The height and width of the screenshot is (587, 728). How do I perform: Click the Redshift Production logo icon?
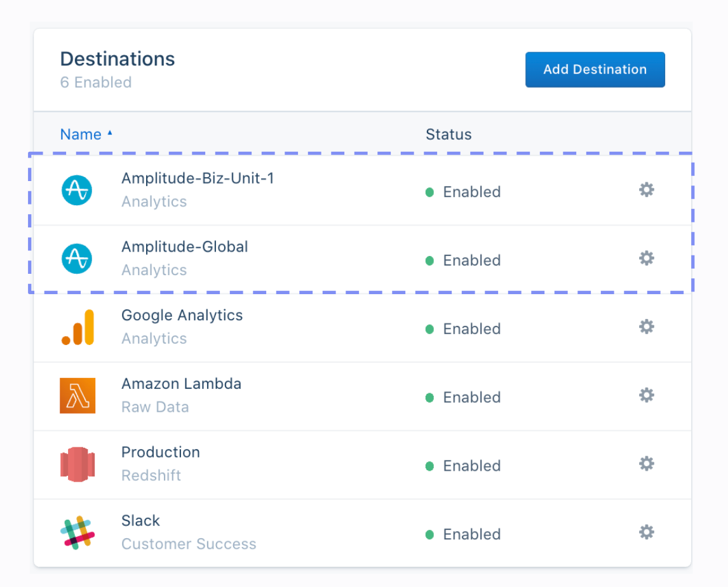tap(78, 464)
